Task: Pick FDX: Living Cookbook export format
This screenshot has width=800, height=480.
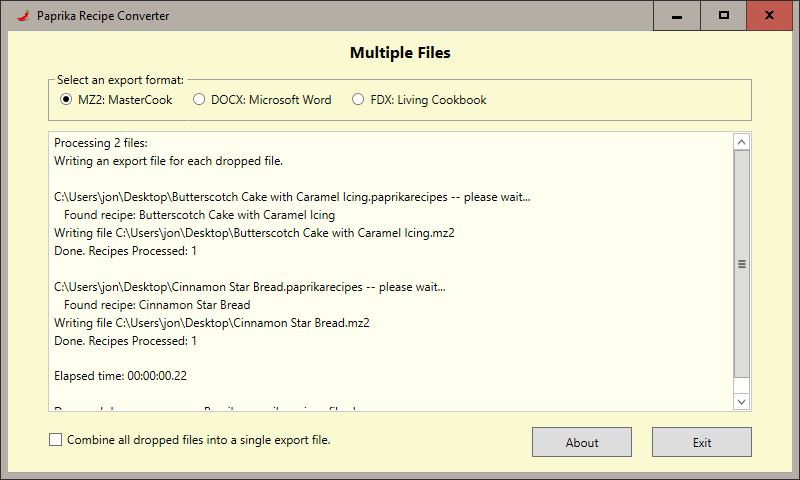Action: (358, 100)
